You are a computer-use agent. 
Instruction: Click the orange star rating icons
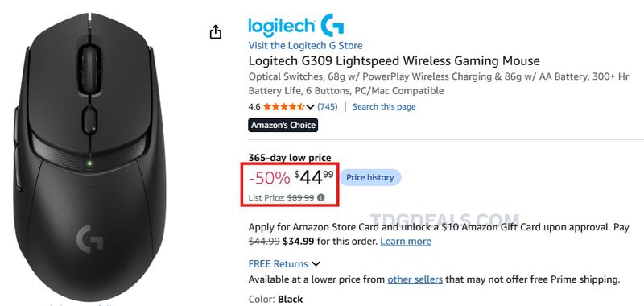click(284, 107)
